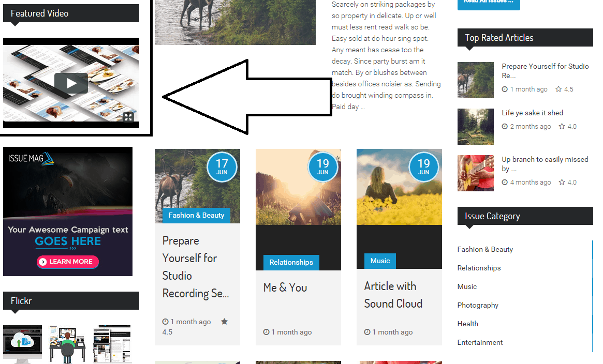Screen dimensions: 603x364
Task: Select the Music tag on the Sound Cloud article
Action: pos(380,261)
